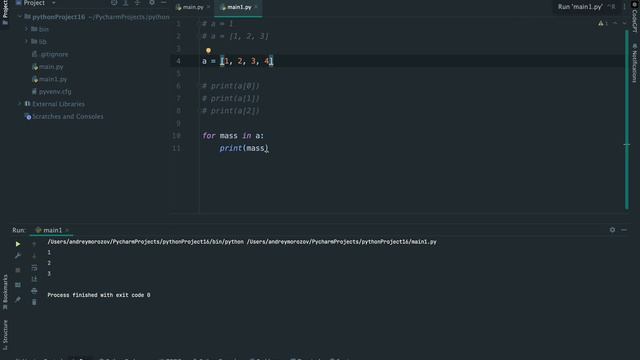Go to next highlighted problem arrow
640x360 pixels.
click(624, 24)
